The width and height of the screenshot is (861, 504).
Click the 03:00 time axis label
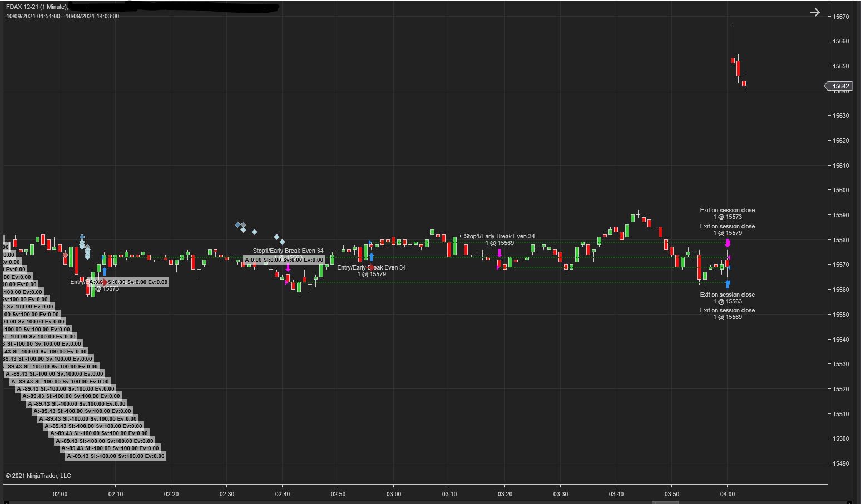click(394, 494)
